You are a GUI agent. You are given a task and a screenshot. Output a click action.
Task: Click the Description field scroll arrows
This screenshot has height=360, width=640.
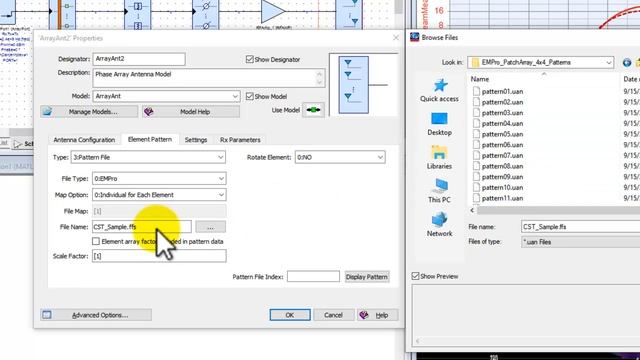coord(320,78)
